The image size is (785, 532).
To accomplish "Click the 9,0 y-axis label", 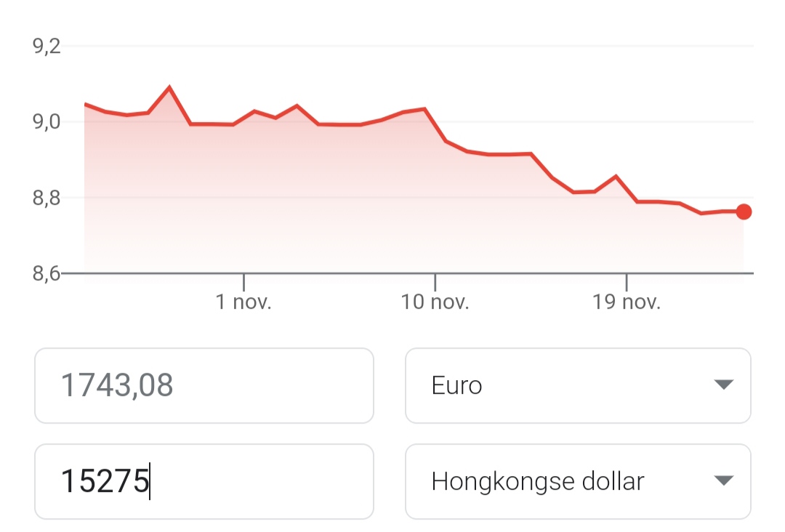I will 47,121.
